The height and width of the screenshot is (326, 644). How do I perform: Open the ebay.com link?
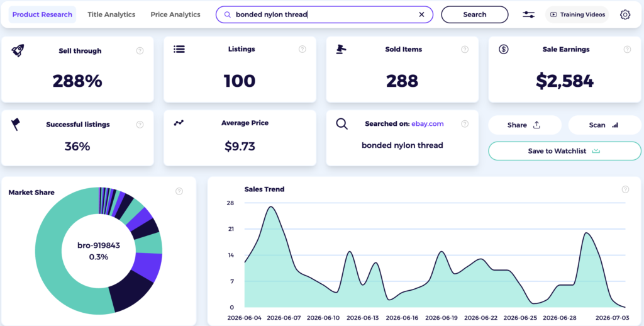[x=428, y=124]
